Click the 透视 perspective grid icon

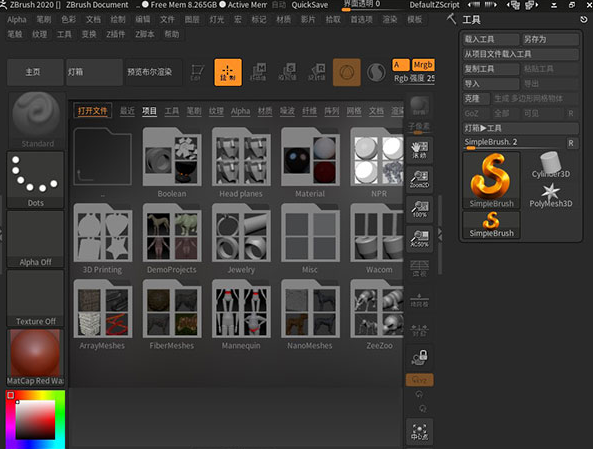point(419,268)
